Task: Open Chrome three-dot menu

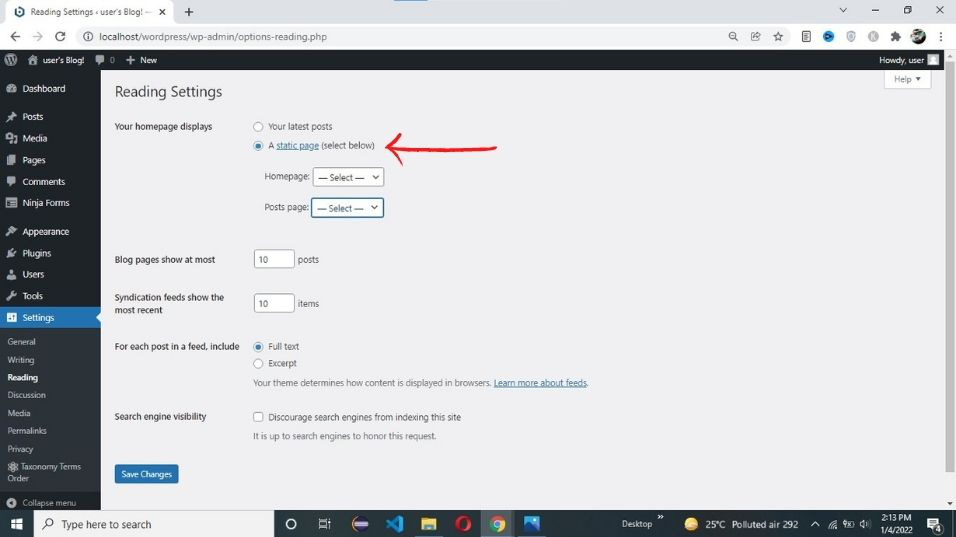Action: click(x=941, y=37)
